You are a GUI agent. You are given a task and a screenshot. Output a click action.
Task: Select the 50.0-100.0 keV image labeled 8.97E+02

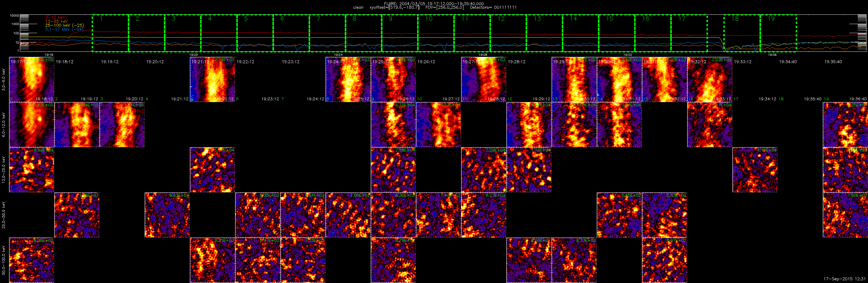[258, 260]
